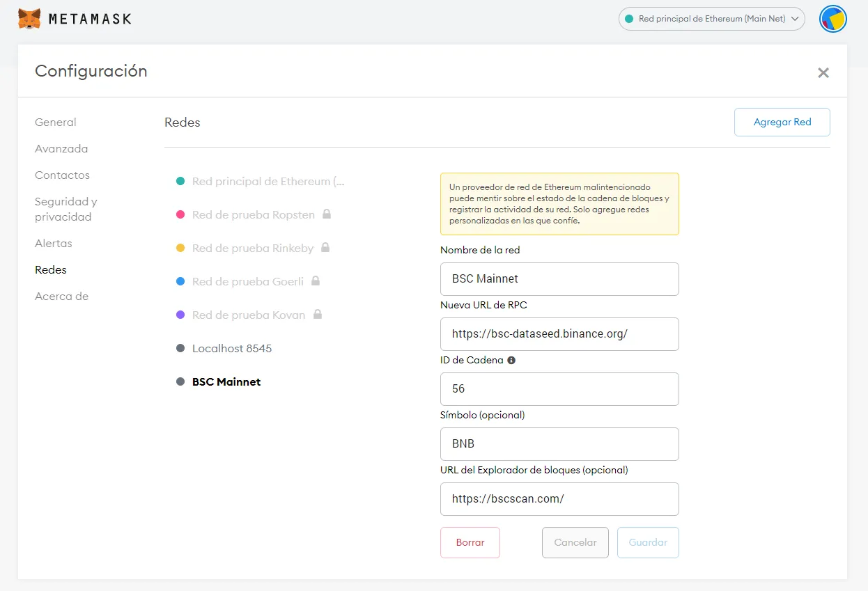
Task: Click the METAMASK wordmark text
Action: pos(90,19)
